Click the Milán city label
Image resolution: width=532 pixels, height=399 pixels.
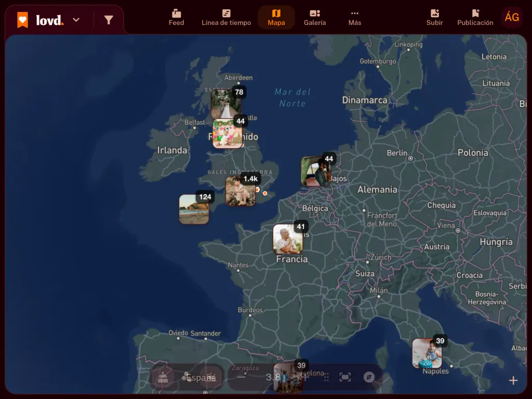tap(379, 290)
